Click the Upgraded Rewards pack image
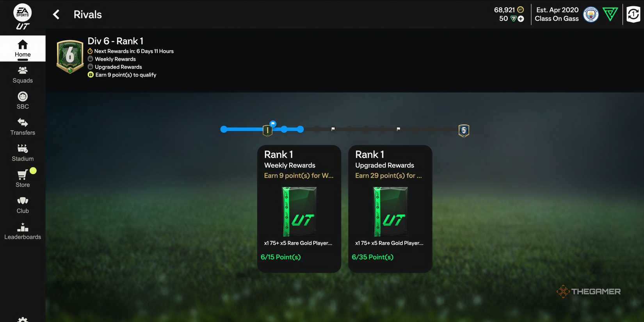Image resolution: width=644 pixels, height=322 pixels. point(390,212)
